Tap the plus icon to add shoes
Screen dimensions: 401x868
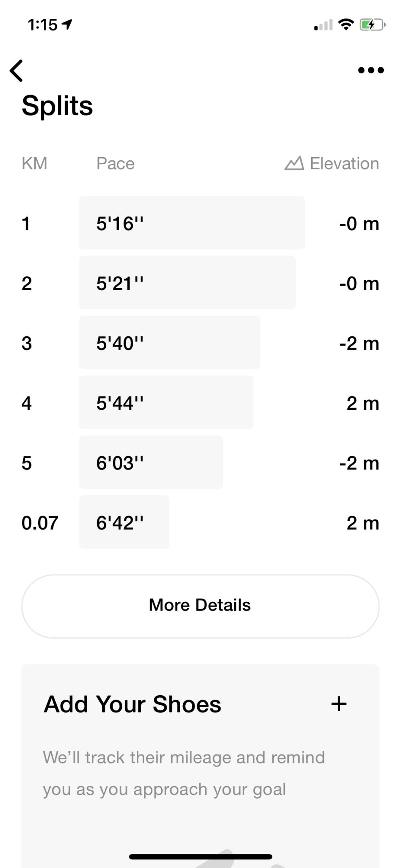point(339,704)
